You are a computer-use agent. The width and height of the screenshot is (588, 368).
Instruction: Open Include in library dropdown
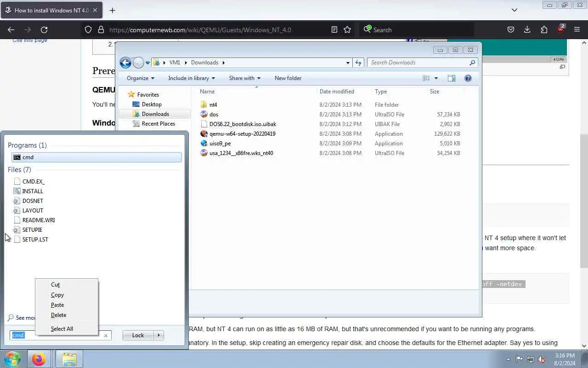pyautogui.click(x=192, y=78)
